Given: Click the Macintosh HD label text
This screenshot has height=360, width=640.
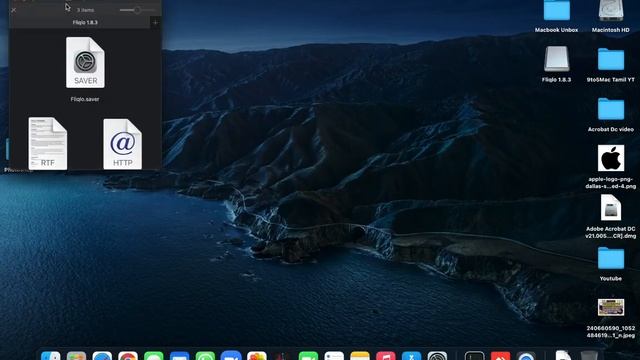Looking at the screenshot, I should (611, 30).
